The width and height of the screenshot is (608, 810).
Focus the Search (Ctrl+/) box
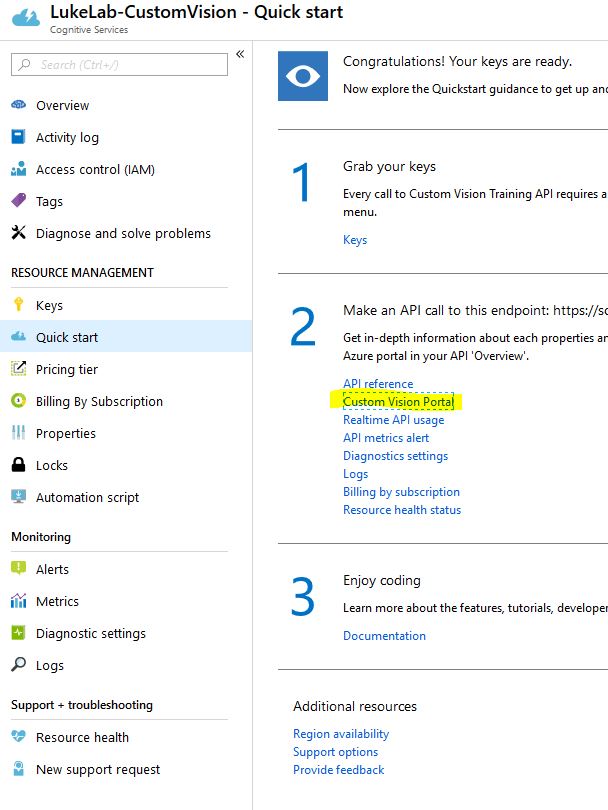coord(119,65)
